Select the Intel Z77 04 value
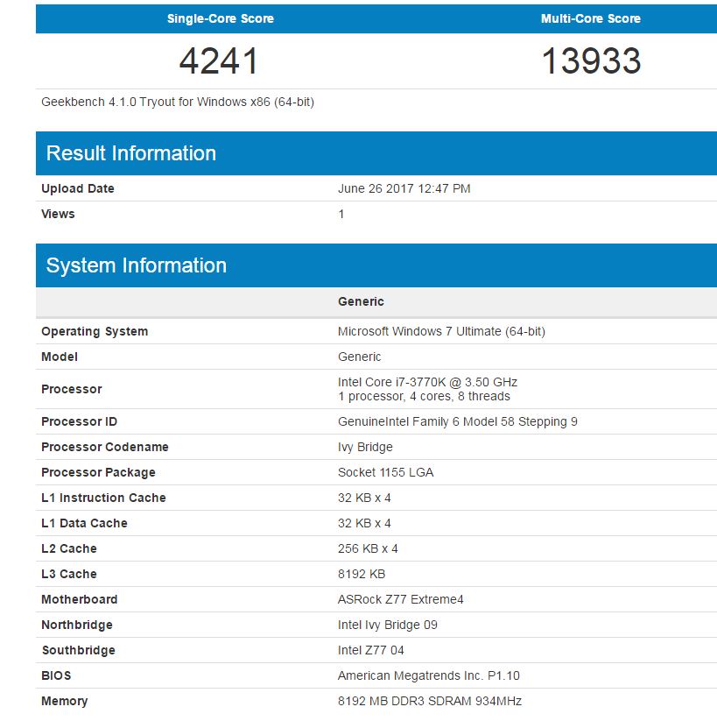This screenshot has width=717, height=728. (x=371, y=650)
